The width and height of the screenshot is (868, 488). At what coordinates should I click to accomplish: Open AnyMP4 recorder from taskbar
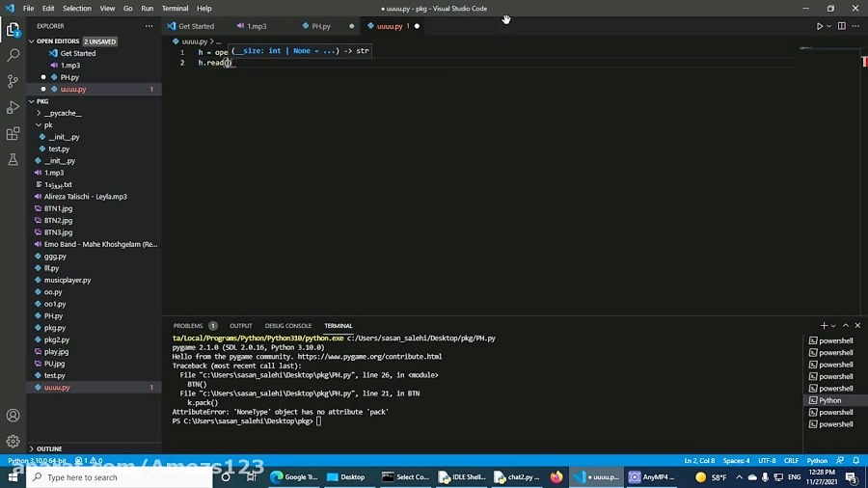coord(652,477)
